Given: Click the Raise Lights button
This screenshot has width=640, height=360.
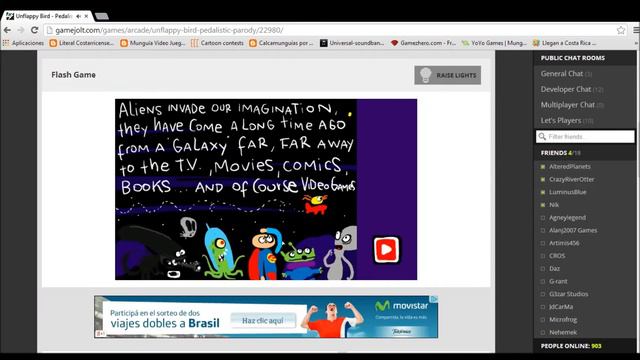Looking at the screenshot, I should pyautogui.click(x=447, y=75).
